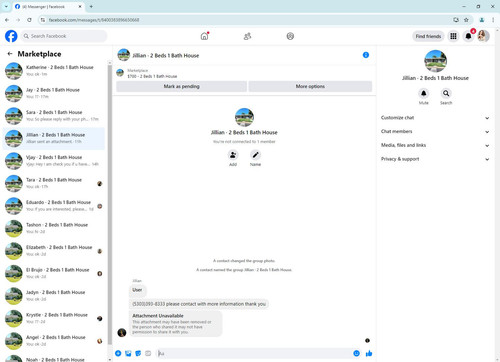Expand Privacy & support section
The width and height of the screenshot is (500, 362).
tap(435, 159)
